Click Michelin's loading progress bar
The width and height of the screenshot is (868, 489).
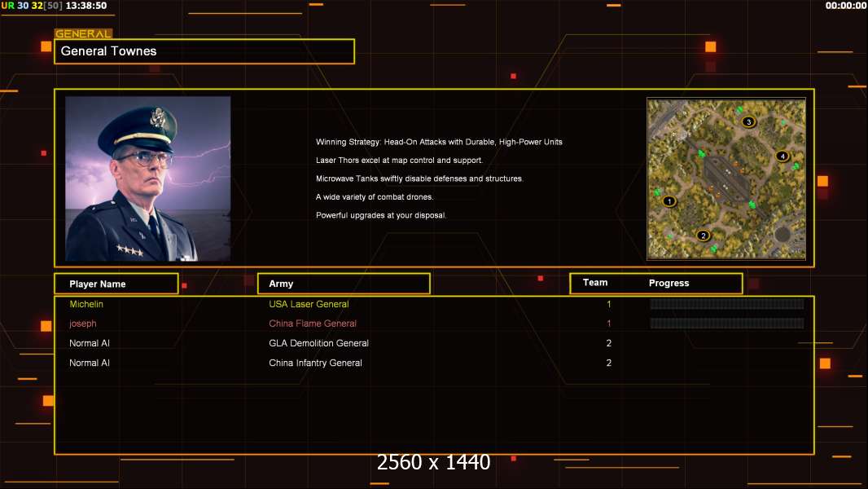tap(727, 303)
